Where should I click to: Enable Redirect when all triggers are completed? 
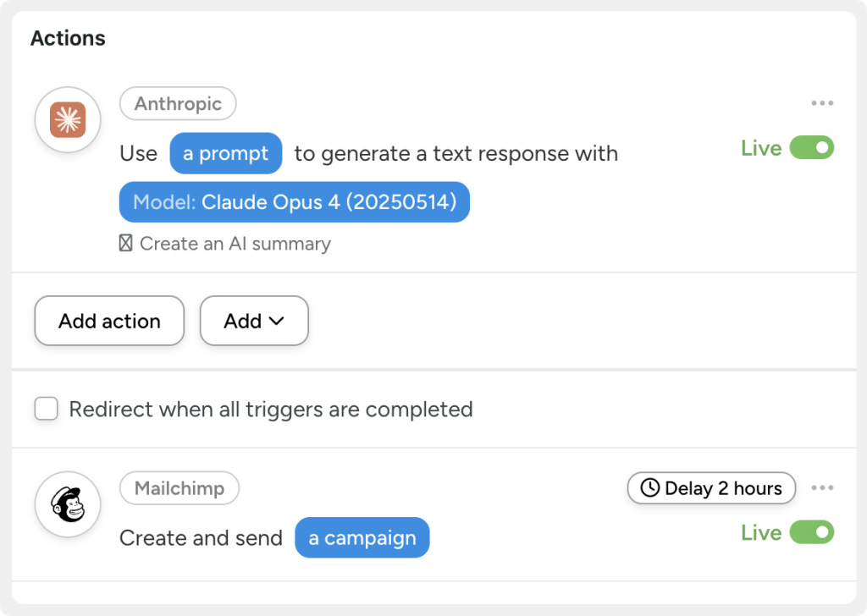pyautogui.click(x=46, y=409)
